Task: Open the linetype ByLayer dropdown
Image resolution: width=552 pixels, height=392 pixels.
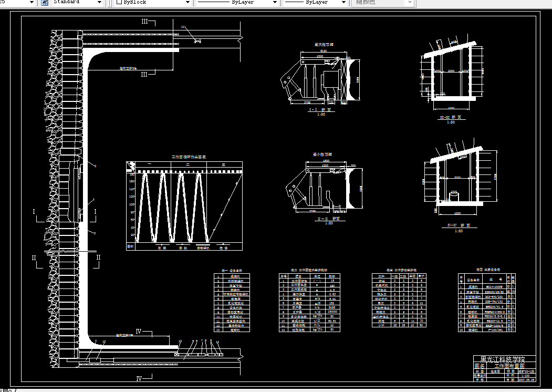Action: tap(275, 3)
